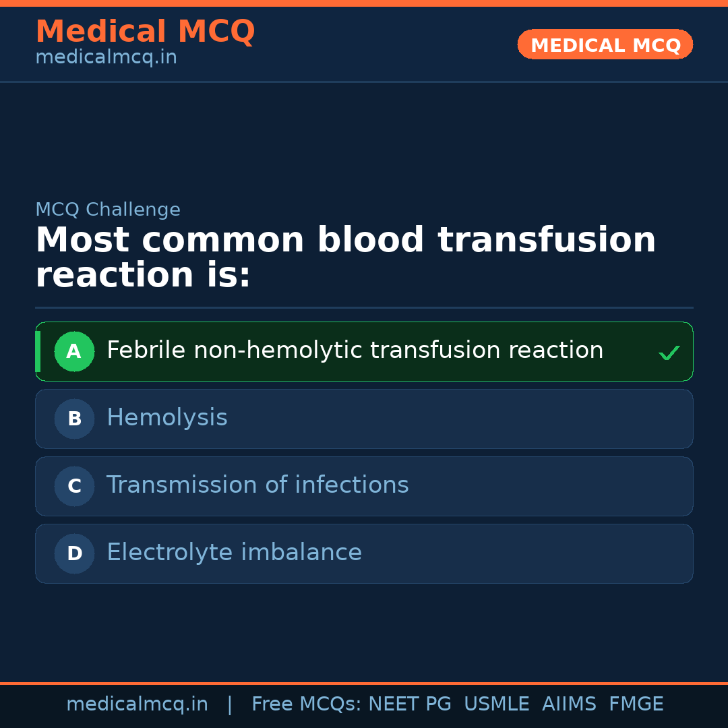This screenshot has height=728, width=728.
Task: Click the C letter circle icon
Action: click(74, 486)
